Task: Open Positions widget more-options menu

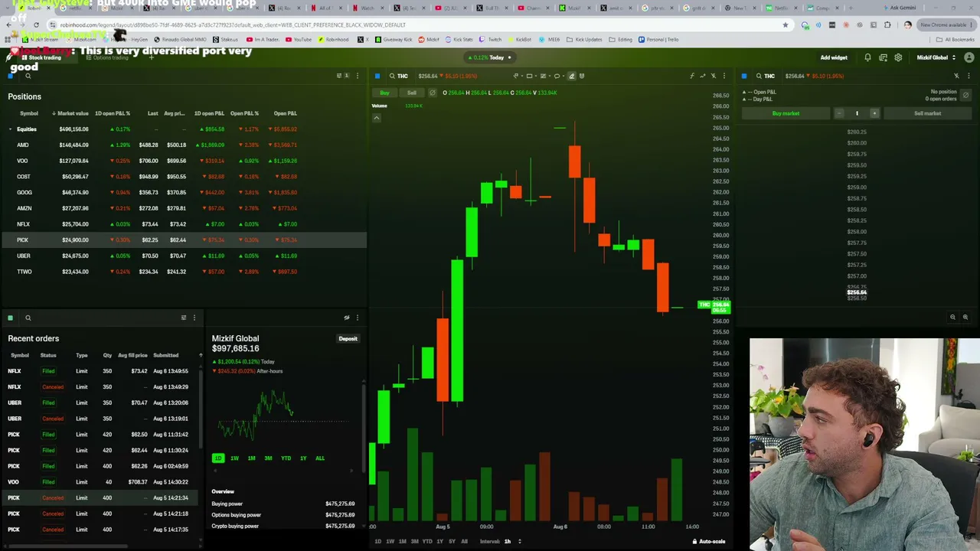Action: 357,76
